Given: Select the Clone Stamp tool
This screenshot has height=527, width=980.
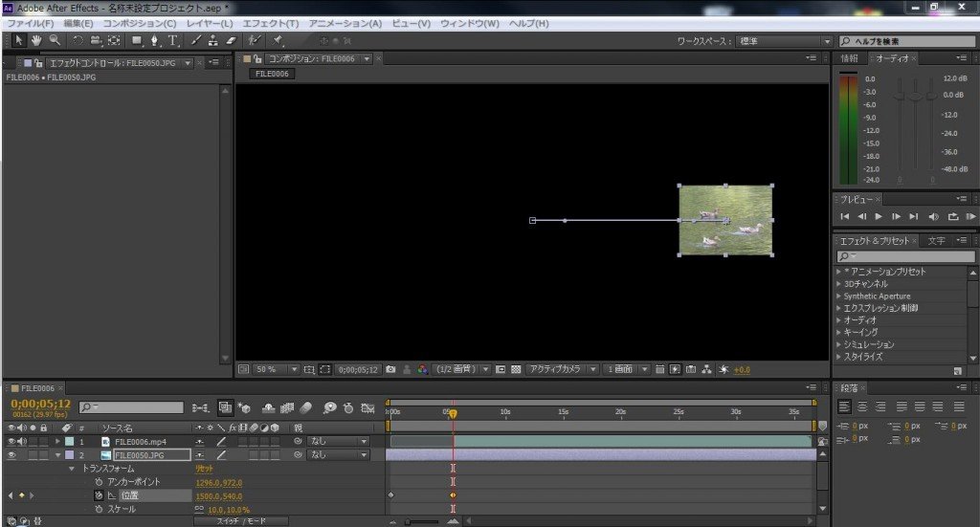Looking at the screenshot, I should point(213,40).
